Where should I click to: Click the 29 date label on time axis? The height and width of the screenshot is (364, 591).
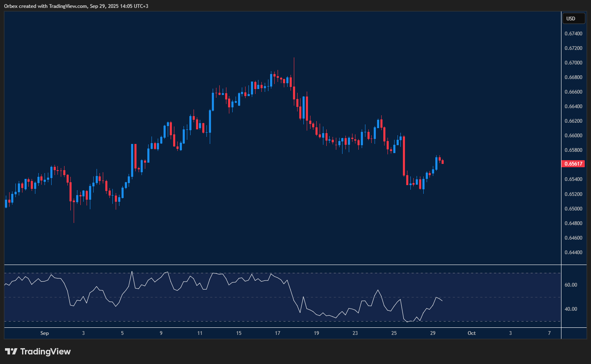(x=433, y=333)
